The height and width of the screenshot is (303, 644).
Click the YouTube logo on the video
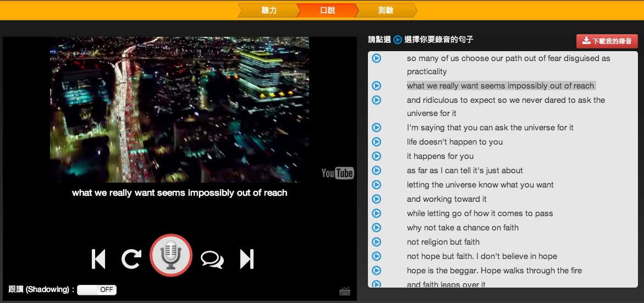337,174
